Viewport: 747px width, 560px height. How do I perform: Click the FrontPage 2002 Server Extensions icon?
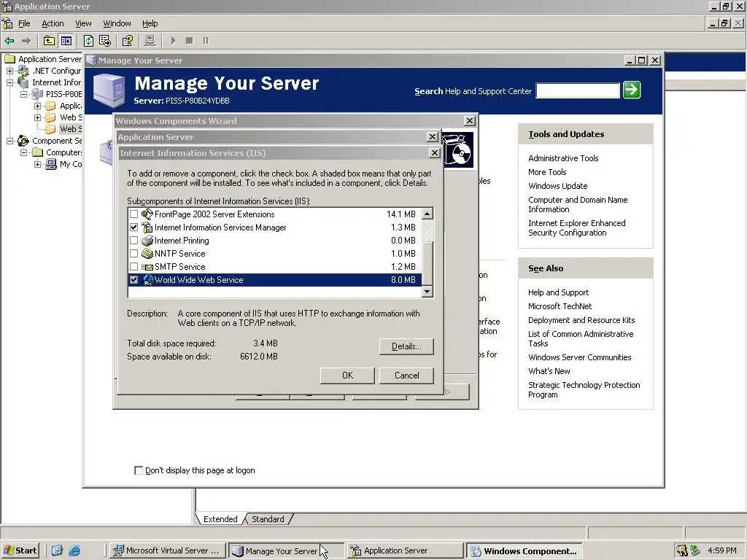[147, 214]
